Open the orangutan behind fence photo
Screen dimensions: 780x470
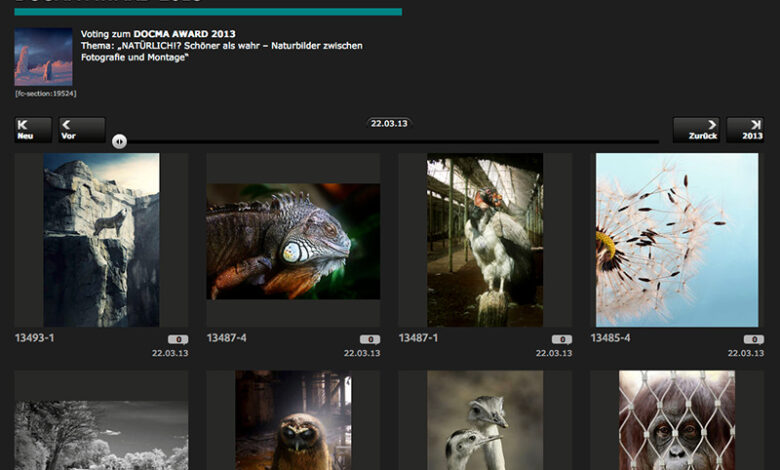[x=677, y=420]
